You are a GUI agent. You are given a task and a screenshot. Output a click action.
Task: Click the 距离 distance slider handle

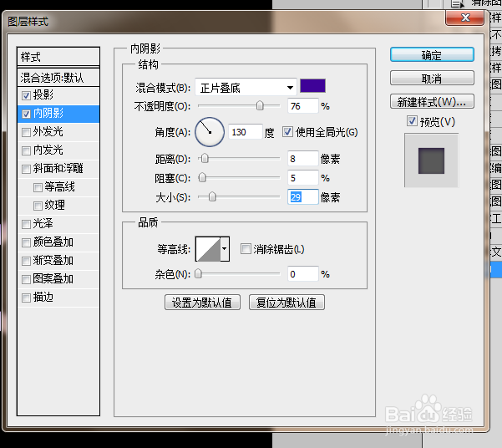[x=205, y=158]
